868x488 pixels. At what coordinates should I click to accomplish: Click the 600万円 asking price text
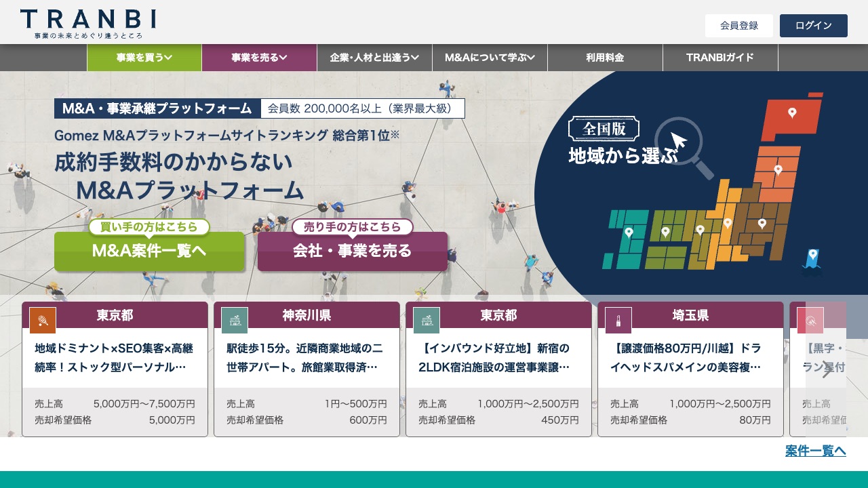click(368, 420)
